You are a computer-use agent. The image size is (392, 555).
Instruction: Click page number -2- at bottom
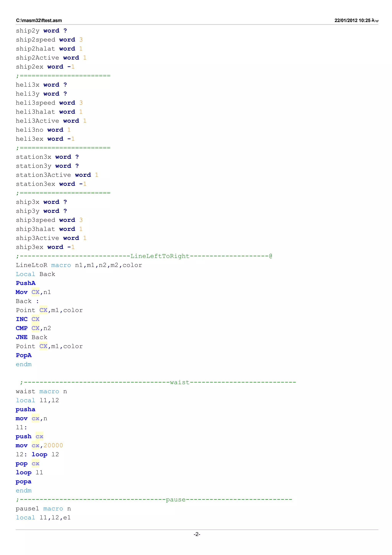click(197, 534)
